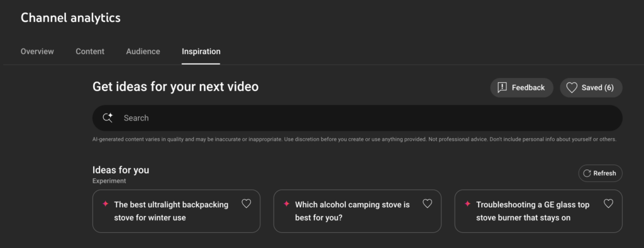Screen dimensions: 644x248
Task: Open the ultralight backpacking stove idea card
Action: point(176,211)
